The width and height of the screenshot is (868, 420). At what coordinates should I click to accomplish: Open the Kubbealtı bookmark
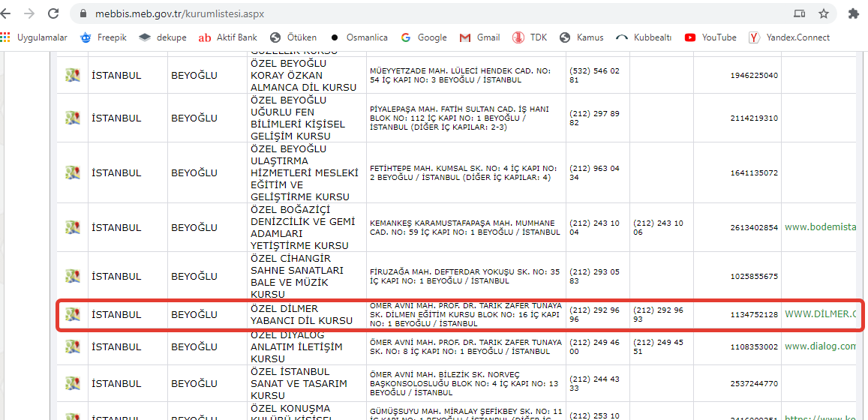point(644,37)
